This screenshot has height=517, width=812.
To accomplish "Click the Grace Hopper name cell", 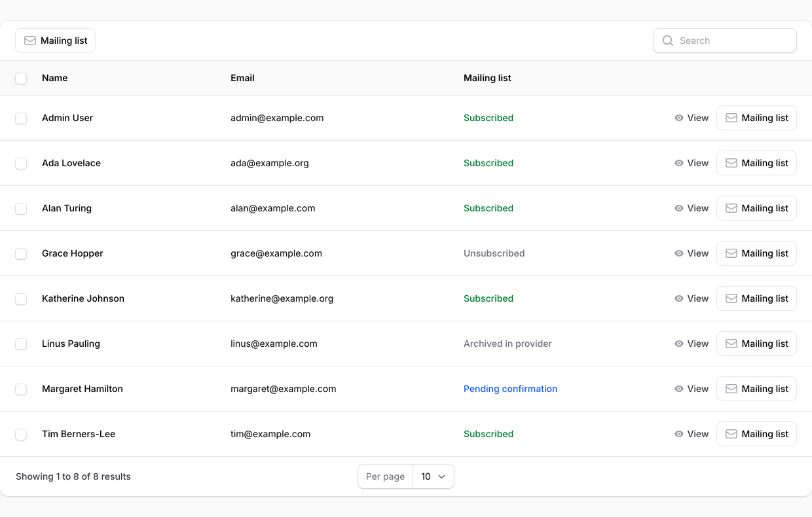I will click(x=73, y=253).
